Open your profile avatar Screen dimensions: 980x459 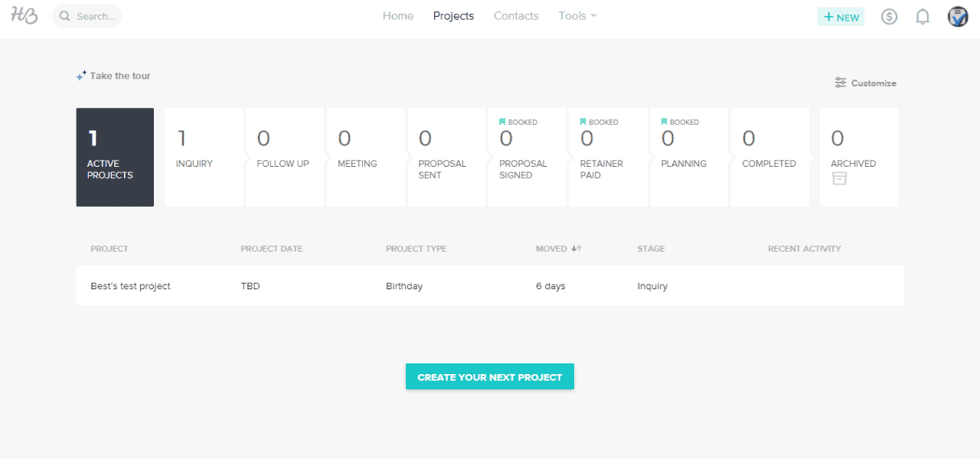(x=957, y=16)
